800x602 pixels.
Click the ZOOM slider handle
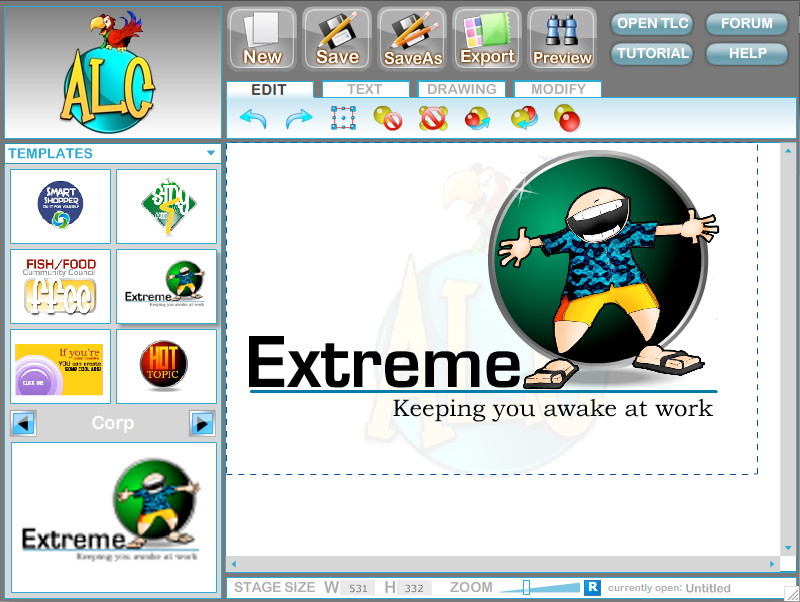(526, 587)
